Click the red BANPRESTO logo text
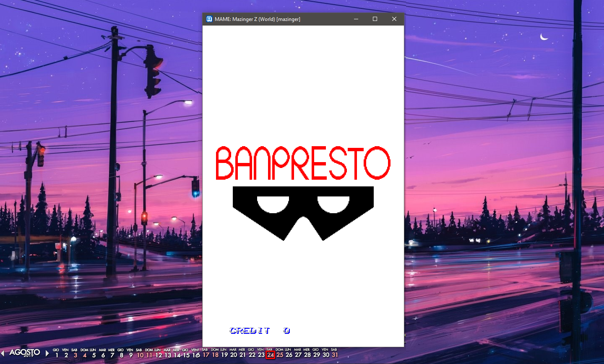Image resolution: width=604 pixels, height=364 pixels. pyautogui.click(x=303, y=163)
